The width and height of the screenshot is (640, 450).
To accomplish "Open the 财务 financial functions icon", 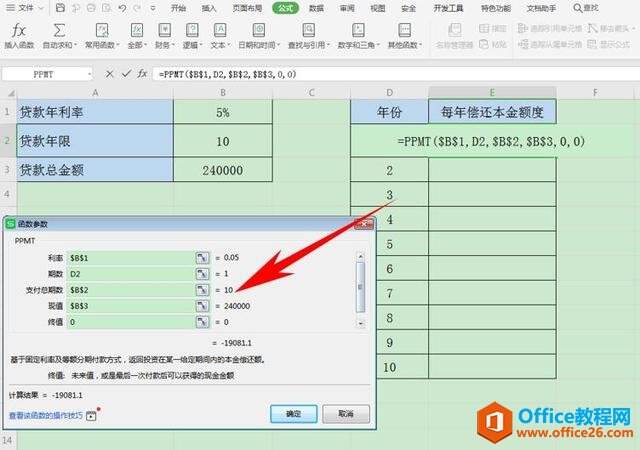I will (164, 30).
